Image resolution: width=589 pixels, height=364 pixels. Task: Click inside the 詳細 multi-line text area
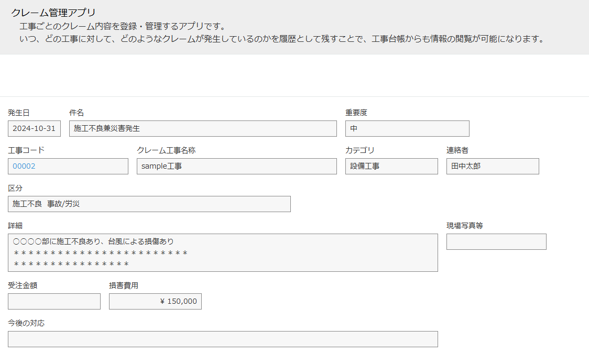click(223, 252)
